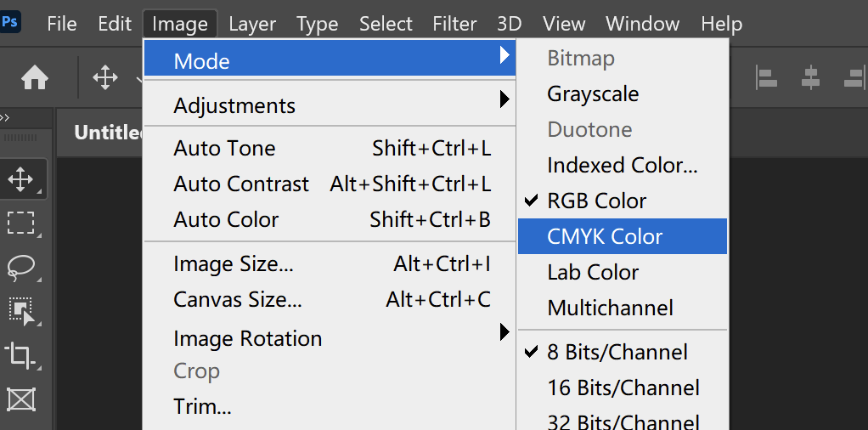Activate the Crop tool
Image resolution: width=868 pixels, height=430 pixels.
pyautogui.click(x=20, y=354)
